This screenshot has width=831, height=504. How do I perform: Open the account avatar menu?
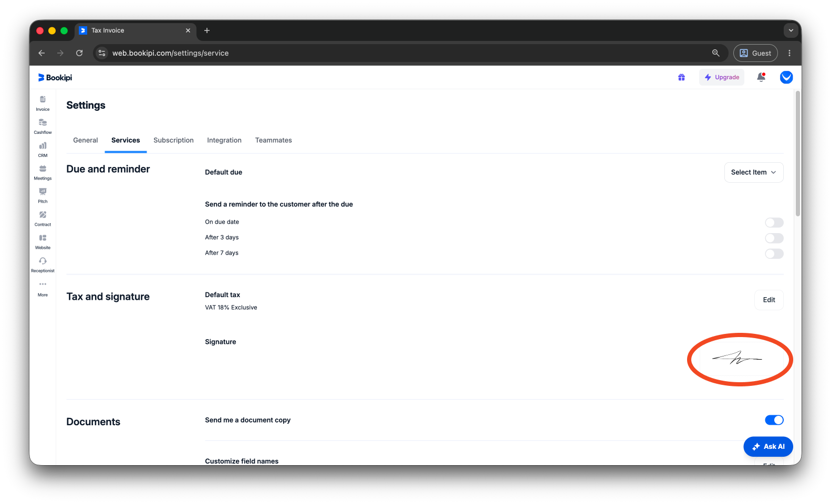786,77
